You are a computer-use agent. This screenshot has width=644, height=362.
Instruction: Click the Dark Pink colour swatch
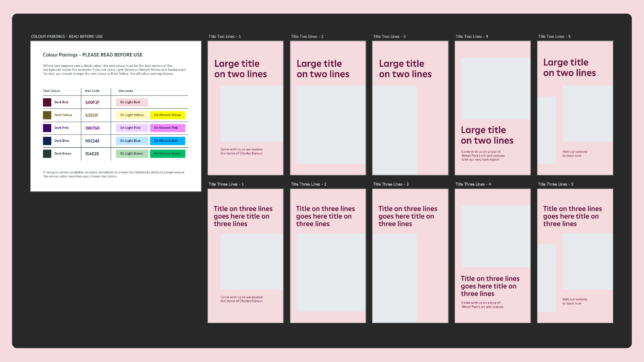click(47, 128)
